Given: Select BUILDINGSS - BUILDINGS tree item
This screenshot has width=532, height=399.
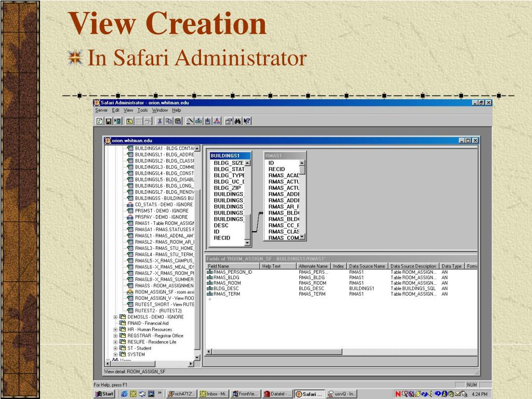Looking at the screenshot, I should coord(164,198).
